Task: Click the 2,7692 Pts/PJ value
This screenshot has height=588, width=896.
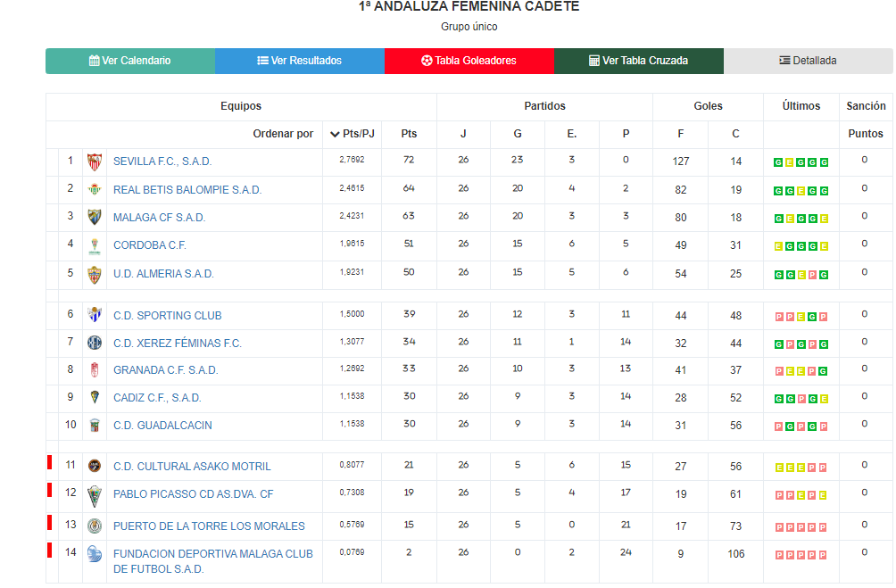Action: [352, 160]
